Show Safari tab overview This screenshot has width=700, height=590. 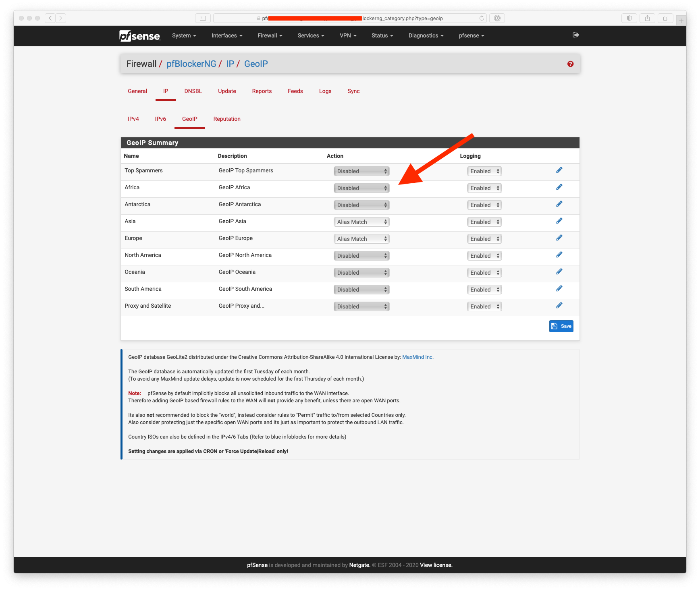click(x=665, y=18)
